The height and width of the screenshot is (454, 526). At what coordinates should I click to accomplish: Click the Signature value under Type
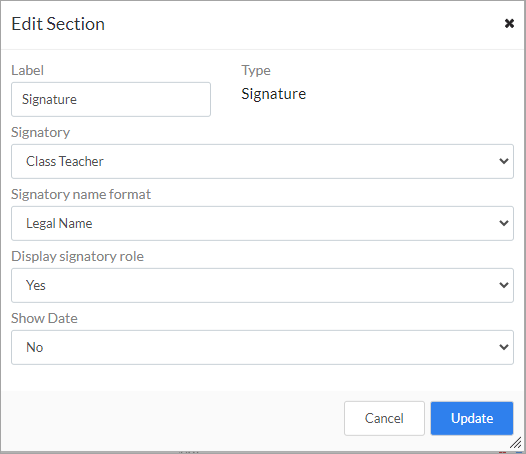tap(274, 94)
